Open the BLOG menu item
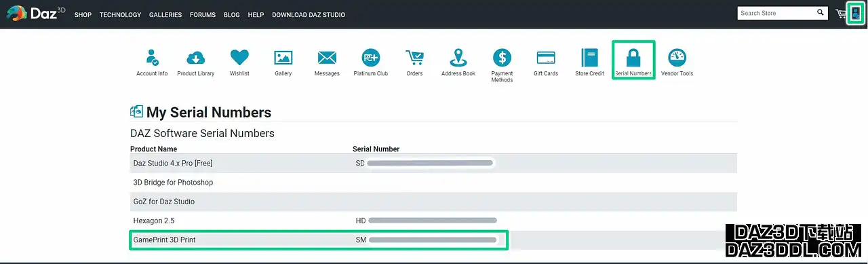This screenshot has height=264, width=868. pos(231,15)
